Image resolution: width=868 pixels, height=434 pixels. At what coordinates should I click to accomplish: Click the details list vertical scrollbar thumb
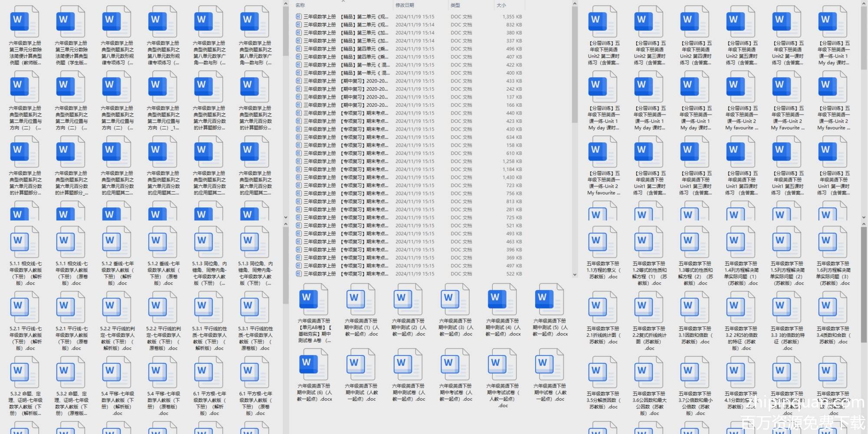[575, 65]
